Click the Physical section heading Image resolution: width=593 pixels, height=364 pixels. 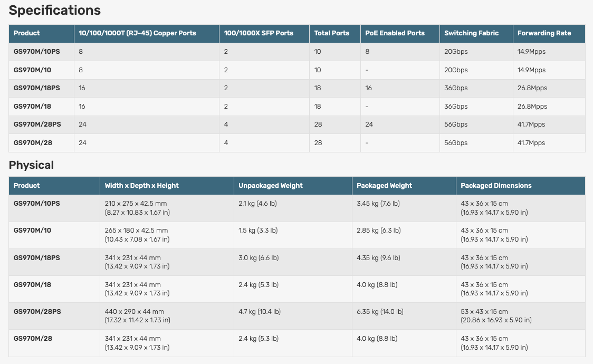coord(31,165)
